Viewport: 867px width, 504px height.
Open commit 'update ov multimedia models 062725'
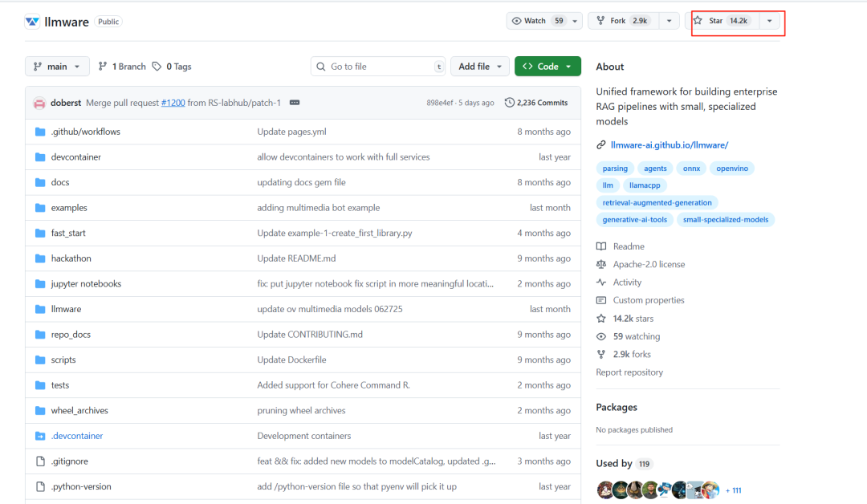[330, 309]
